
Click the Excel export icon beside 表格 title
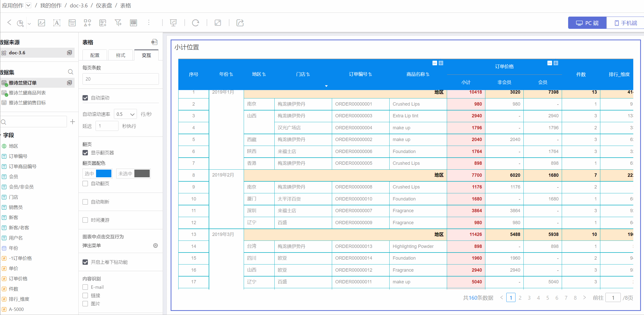tap(154, 42)
